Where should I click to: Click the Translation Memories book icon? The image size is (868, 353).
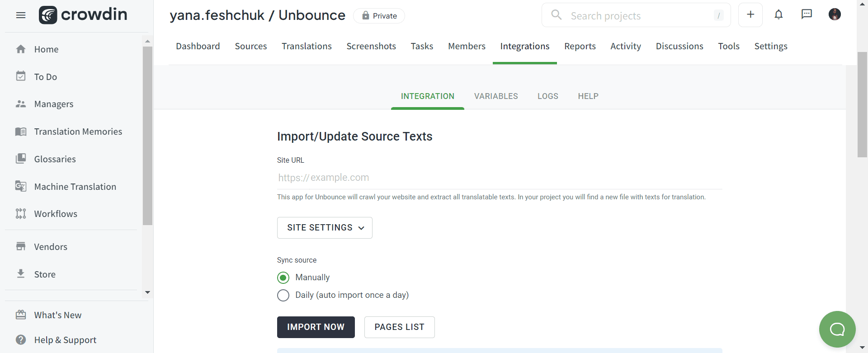pos(21,132)
